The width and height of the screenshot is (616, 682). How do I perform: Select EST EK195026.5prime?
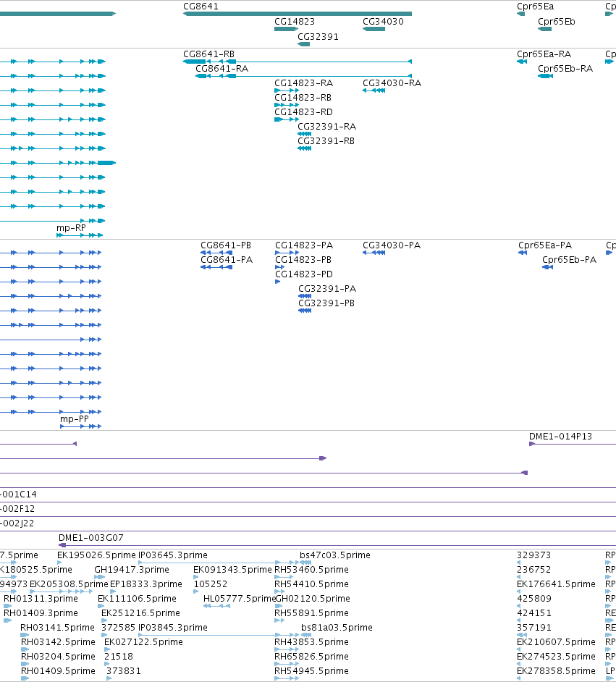coord(59,563)
